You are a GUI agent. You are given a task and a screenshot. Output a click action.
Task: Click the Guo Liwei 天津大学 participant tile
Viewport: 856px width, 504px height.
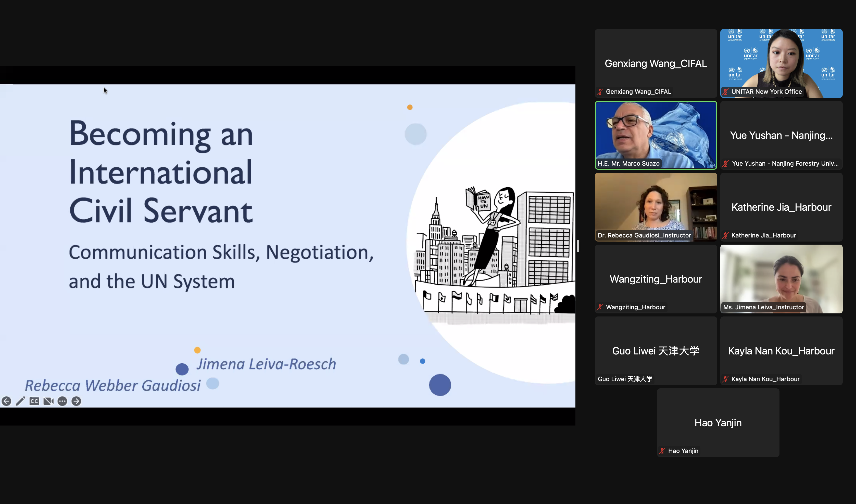[x=656, y=351]
